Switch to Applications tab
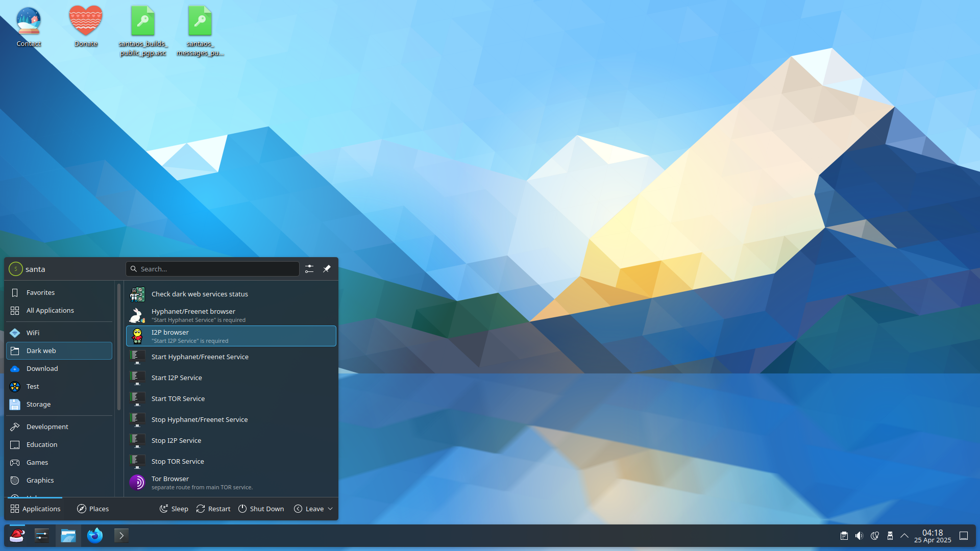The image size is (980, 551). tap(35, 509)
